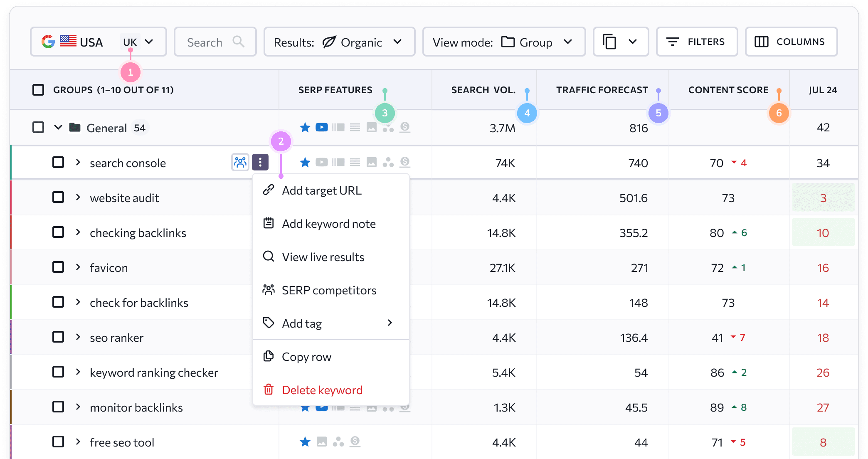868x459 pixels.
Task: Choose Delete keyword
Action: (331, 390)
